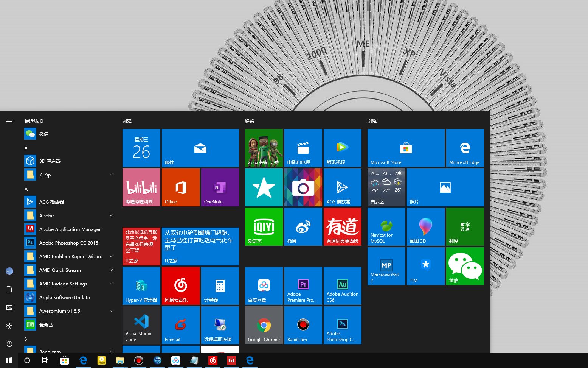Launch the NetEase Cloud Music (网易云音乐) tile
Screen dimensions: 588x368
(181, 286)
